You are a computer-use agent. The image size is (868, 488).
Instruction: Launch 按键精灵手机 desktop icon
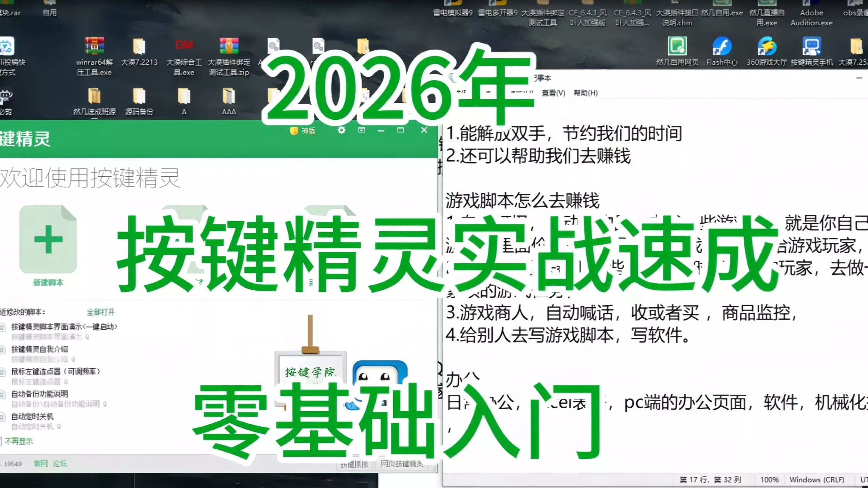pos(812,51)
